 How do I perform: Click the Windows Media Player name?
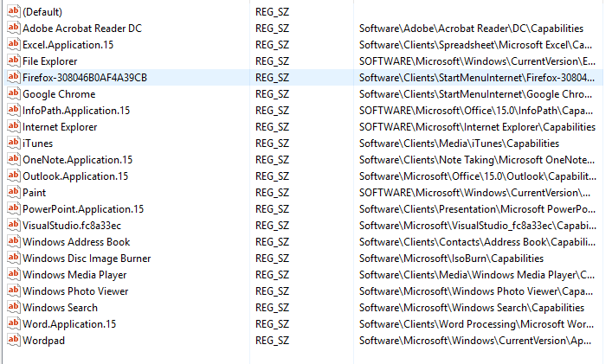[x=74, y=275]
